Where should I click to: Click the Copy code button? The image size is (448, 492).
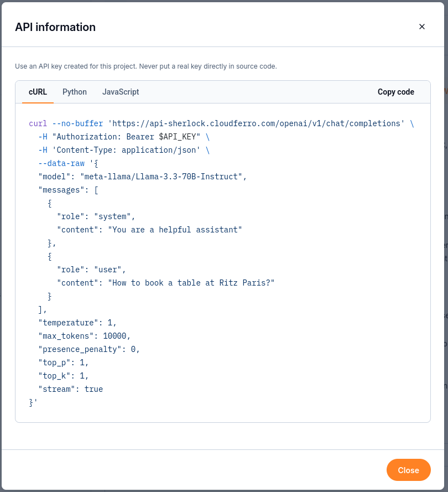pyautogui.click(x=395, y=92)
